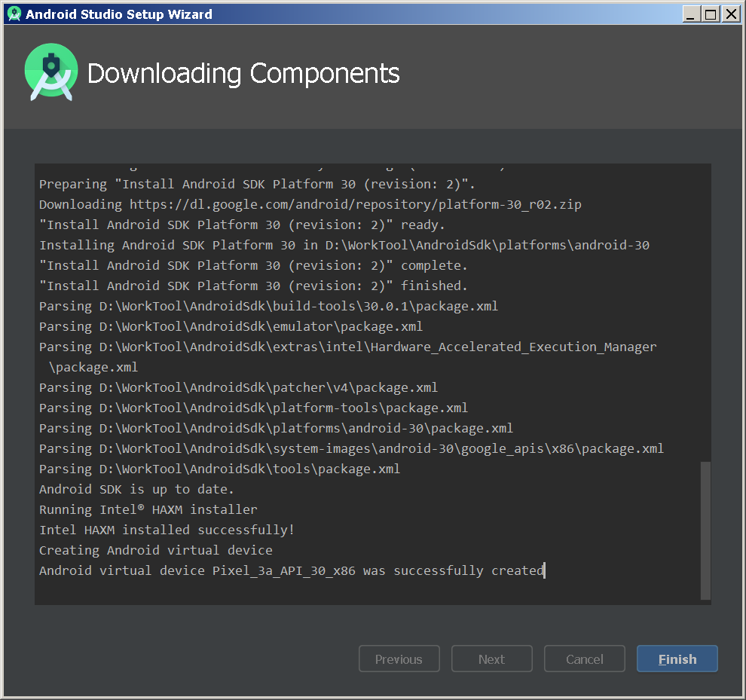Click the Previous button

399,659
